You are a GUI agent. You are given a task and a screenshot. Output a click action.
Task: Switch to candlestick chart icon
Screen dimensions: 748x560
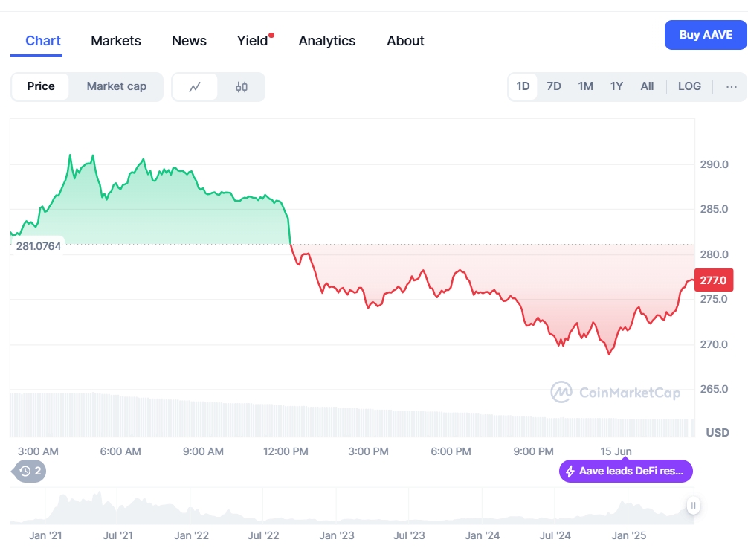coord(242,87)
